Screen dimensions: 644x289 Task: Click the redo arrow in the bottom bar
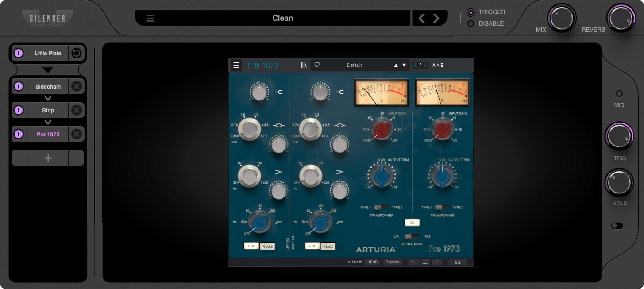pos(437,262)
